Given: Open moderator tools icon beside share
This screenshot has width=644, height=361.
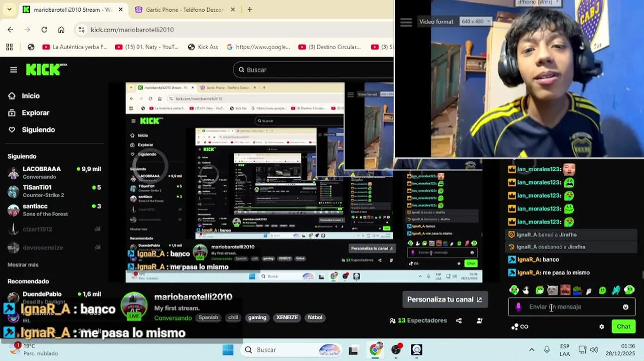Looking at the screenshot, I should click(x=479, y=320).
